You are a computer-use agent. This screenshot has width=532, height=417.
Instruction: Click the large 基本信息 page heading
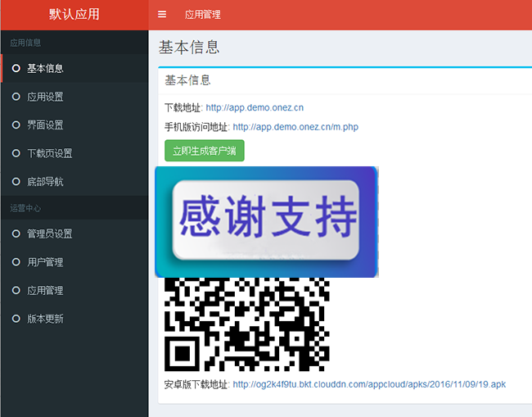tap(189, 48)
